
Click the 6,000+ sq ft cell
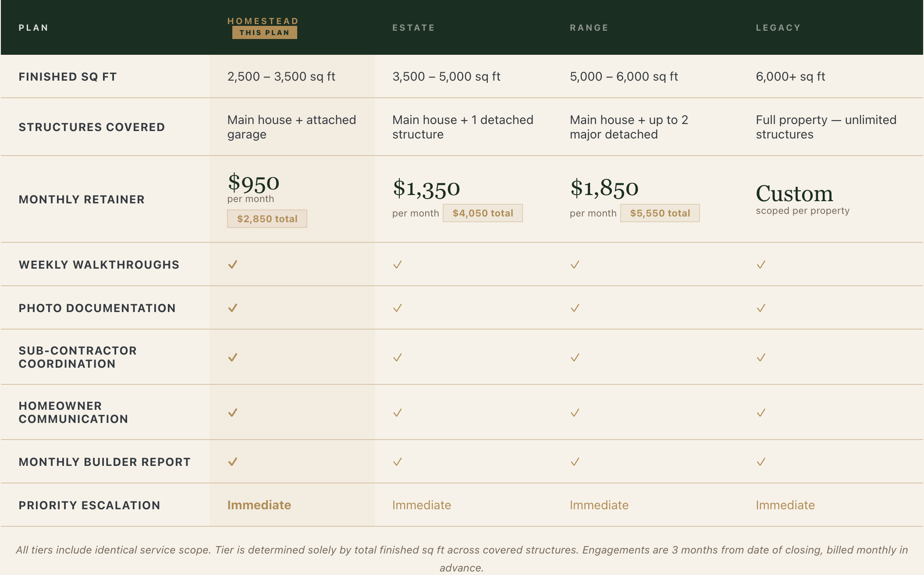coord(790,77)
